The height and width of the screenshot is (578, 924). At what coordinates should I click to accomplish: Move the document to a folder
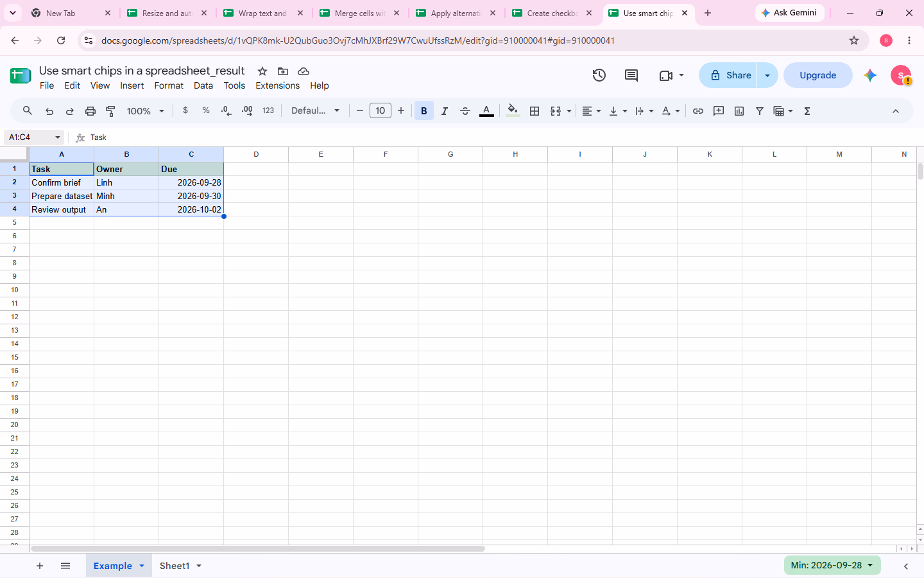[x=283, y=71]
